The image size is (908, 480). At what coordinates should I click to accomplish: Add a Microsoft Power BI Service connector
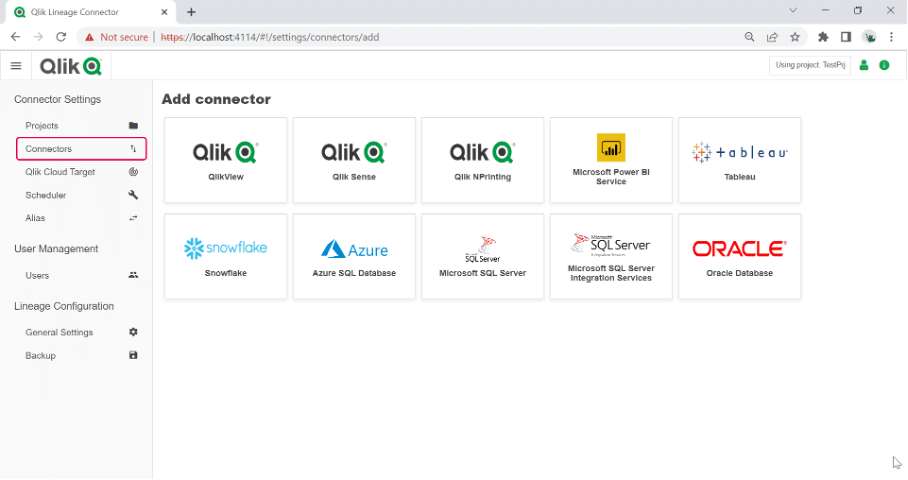pyautogui.click(x=611, y=160)
